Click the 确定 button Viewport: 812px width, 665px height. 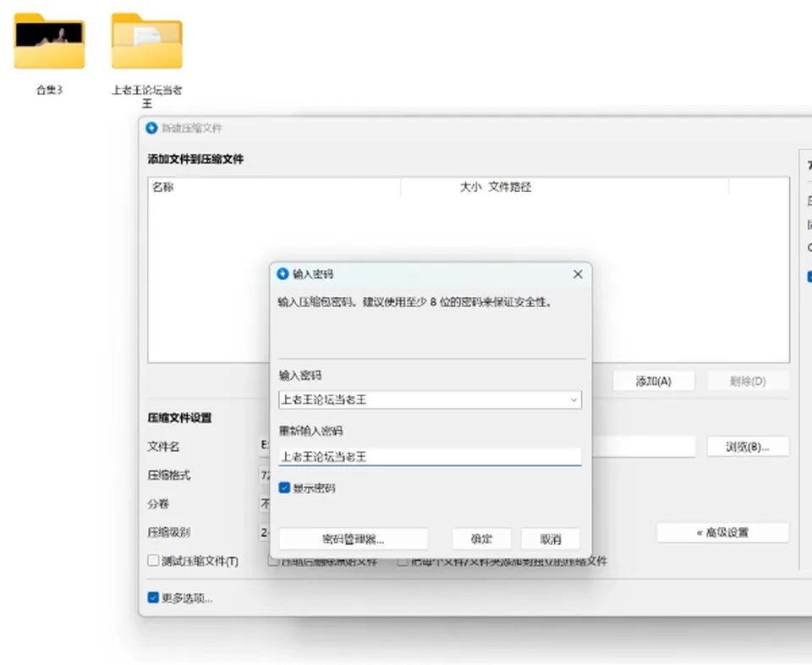[x=481, y=539]
